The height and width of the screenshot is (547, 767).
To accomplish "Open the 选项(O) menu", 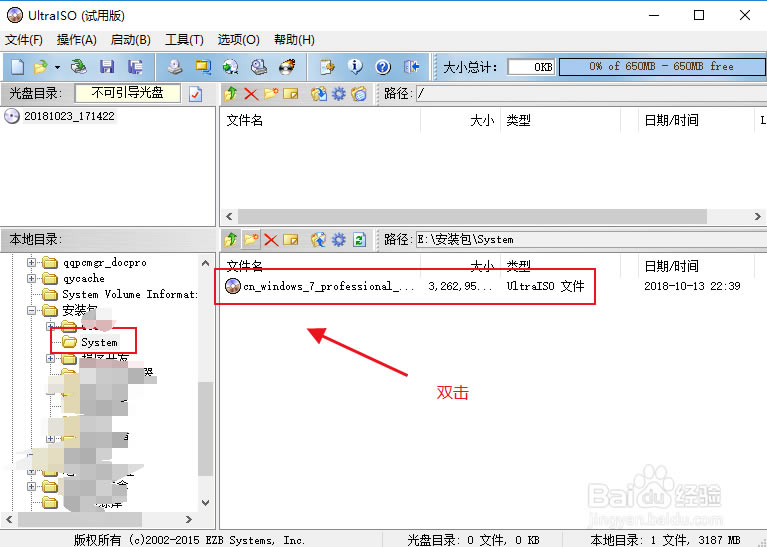I will pos(239,40).
